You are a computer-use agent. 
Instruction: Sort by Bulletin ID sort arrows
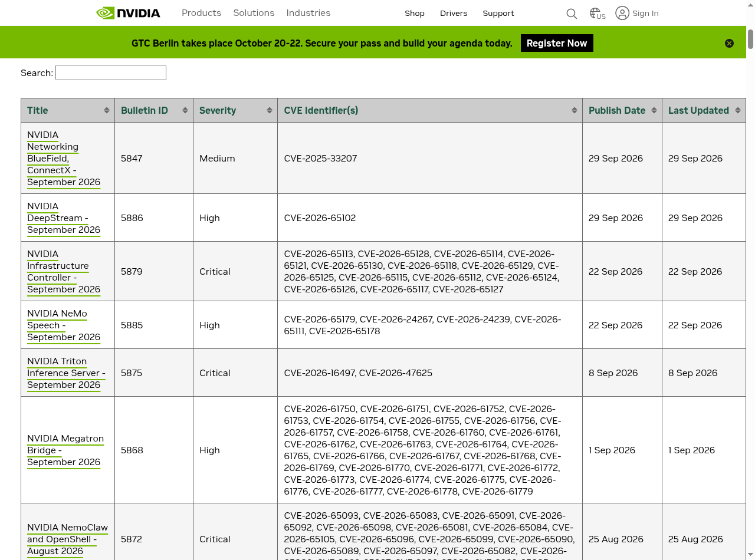point(185,110)
